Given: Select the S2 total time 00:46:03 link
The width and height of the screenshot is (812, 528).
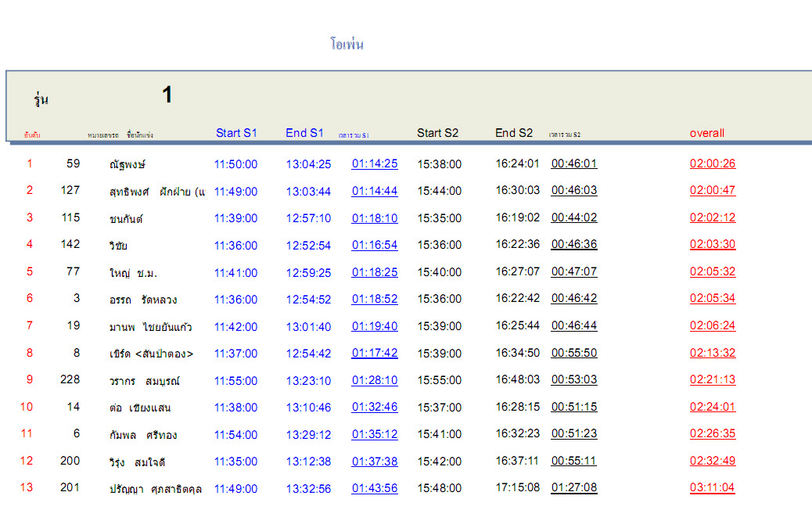Looking at the screenshot, I should click(x=573, y=191).
